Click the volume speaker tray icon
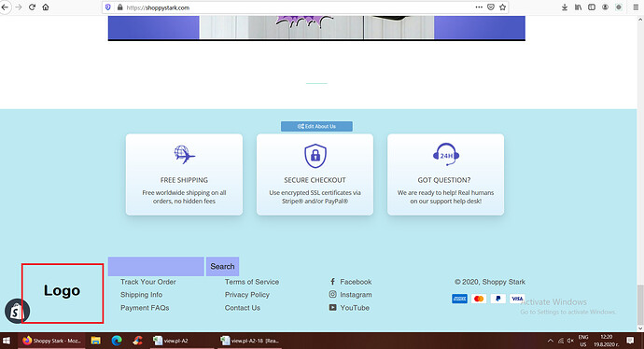This screenshot has width=644, height=349. [x=570, y=341]
